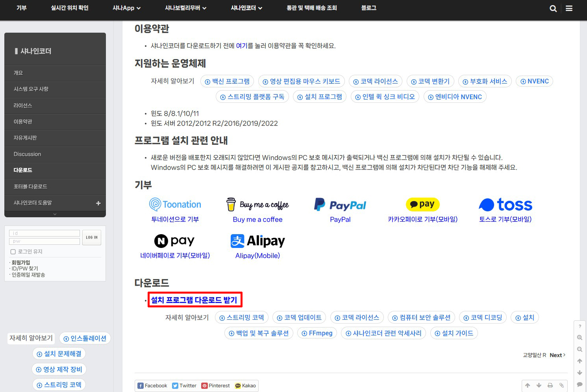Click the FFmpeg tag chip

pos(317,333)
